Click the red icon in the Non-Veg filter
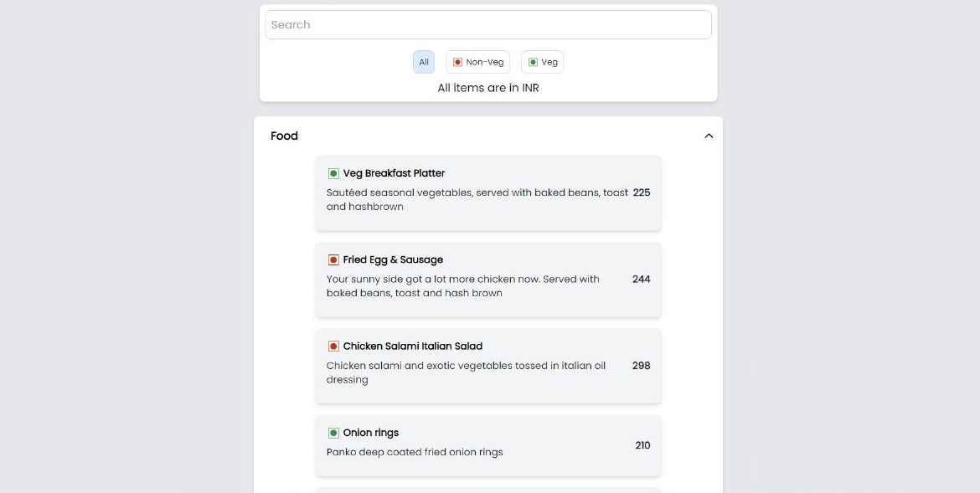980x493 pixels. pos(457,62)
